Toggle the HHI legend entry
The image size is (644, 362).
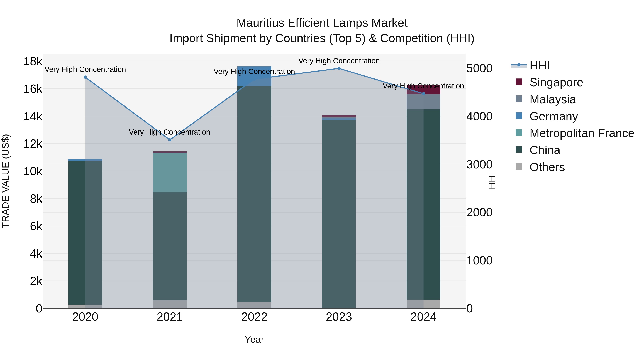tap(530, 65)
